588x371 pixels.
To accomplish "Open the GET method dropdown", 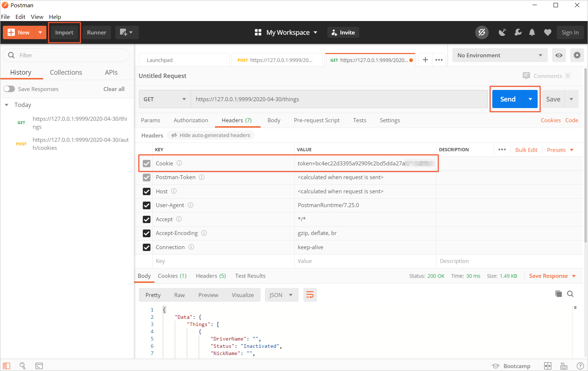I will pyautogui.click(x=165, y=99).
